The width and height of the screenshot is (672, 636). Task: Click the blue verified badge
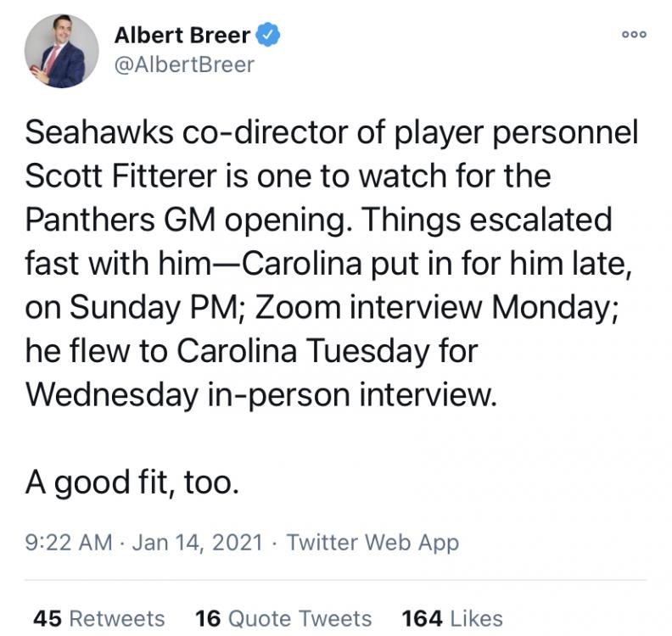point(270,36)
